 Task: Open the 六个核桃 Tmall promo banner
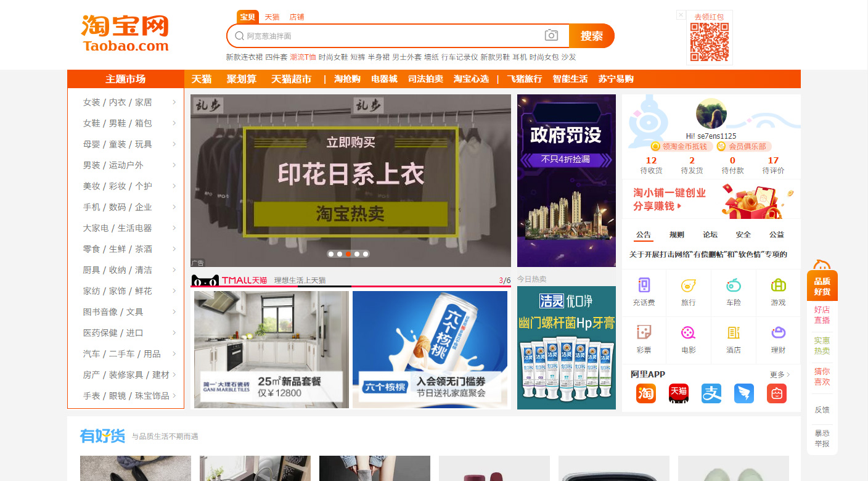[x=430, y=350]
